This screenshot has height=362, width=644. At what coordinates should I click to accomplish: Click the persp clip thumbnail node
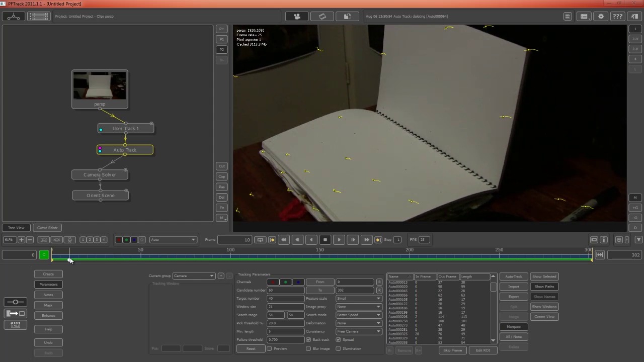pyautogui.click(x=100, y=89)
